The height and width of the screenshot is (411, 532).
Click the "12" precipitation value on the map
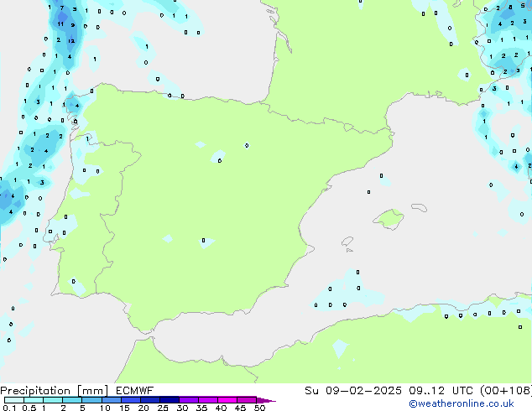click(71, 41)
